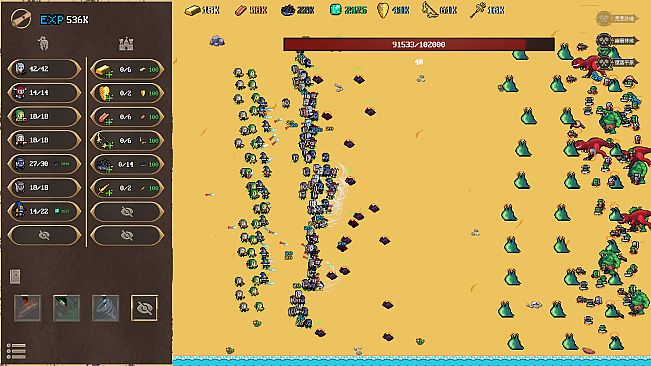Switch to the helmet units tab
This screenshot has height=366, width=651.
pos(43,43)
